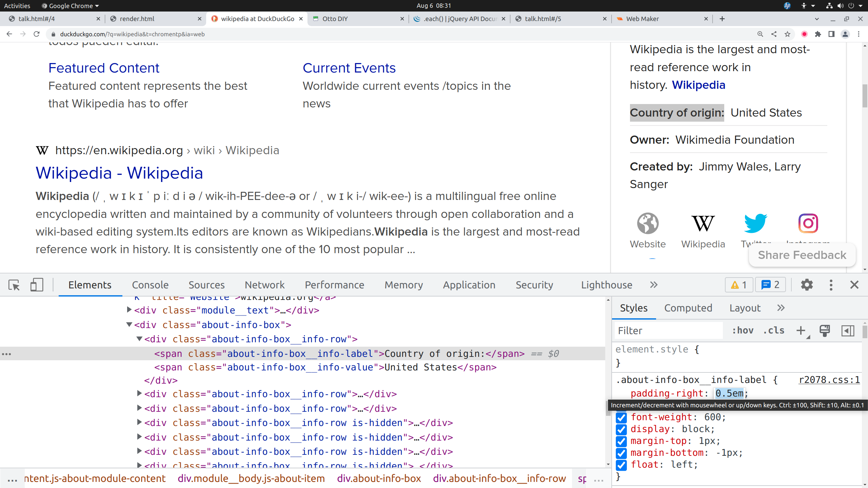
Task: Click the inspect element picker icon
Action: 14,285
